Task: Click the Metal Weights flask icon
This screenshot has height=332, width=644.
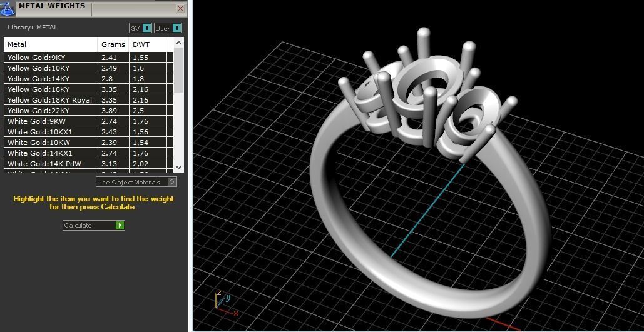Action: click(7, 9)
